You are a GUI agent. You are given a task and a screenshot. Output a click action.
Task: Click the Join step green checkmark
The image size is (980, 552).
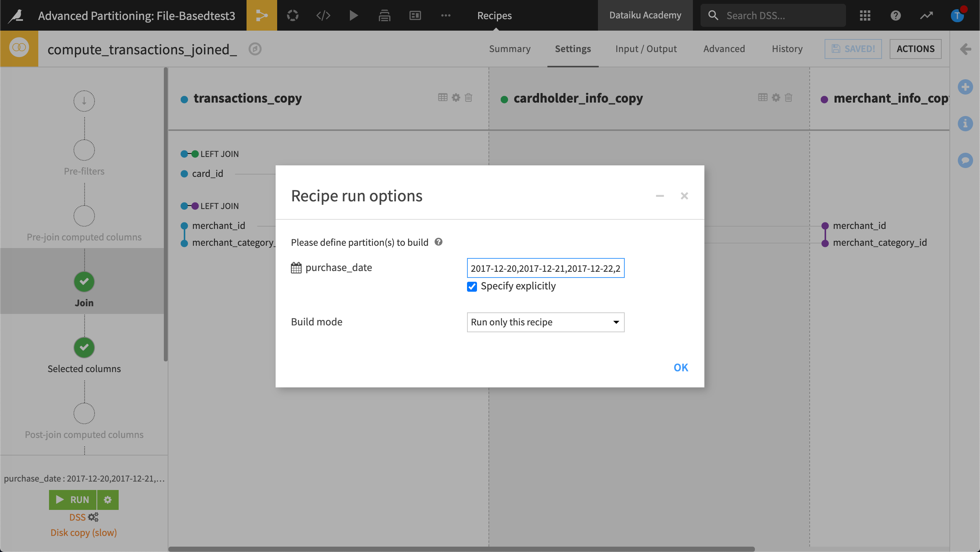tap(84, 282)
